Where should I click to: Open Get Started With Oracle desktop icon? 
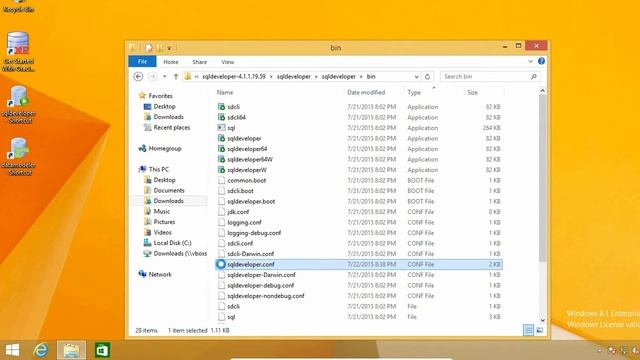click(x=18, y=52)
